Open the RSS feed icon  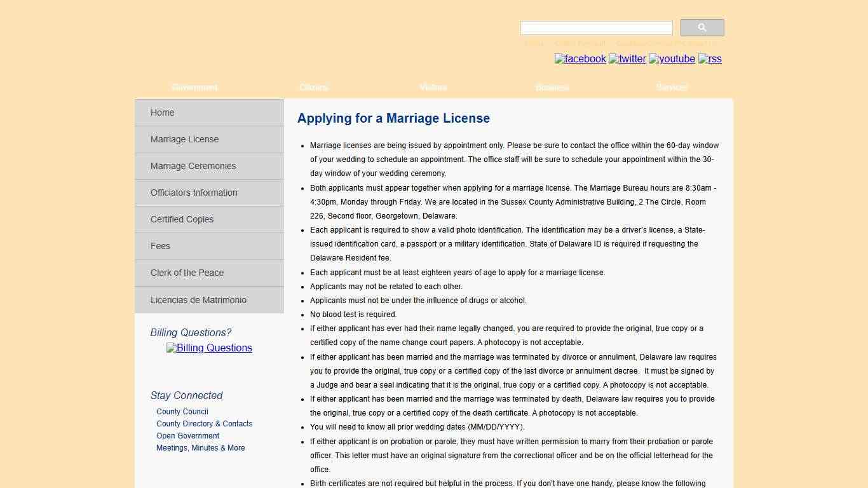710,58
